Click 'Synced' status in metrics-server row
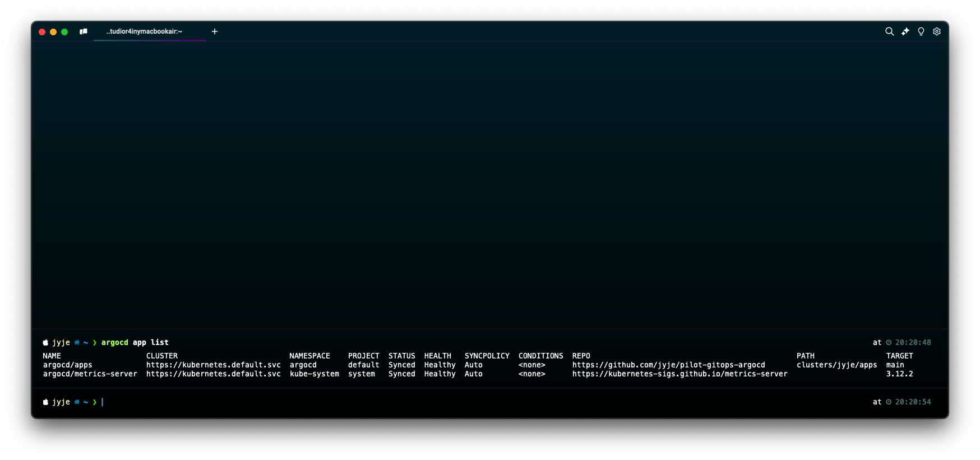This screenshot has width=980, height=460. [402, 374]
